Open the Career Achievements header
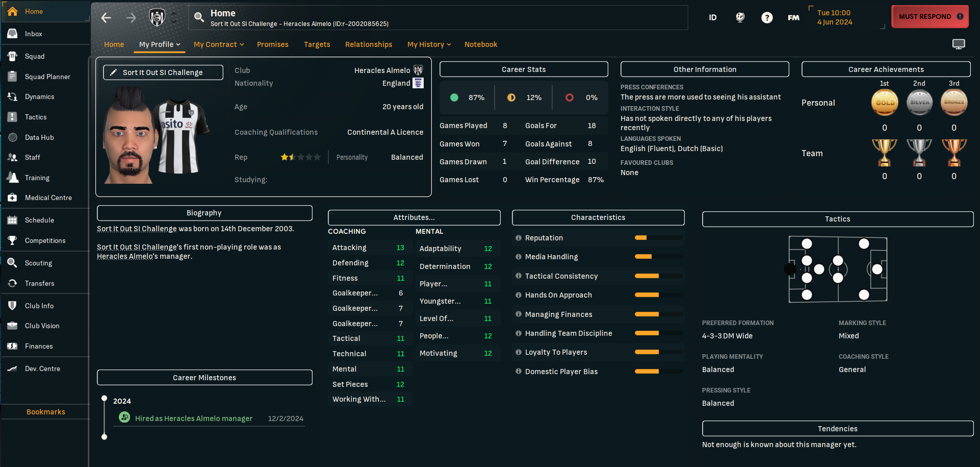The width and height of the screenshot is (980, 467). coord(886,69)
